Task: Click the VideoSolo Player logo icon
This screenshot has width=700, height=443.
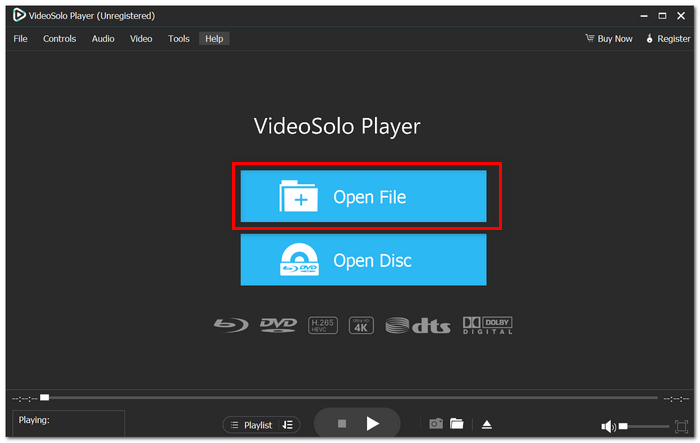Action: click(19, 15)
